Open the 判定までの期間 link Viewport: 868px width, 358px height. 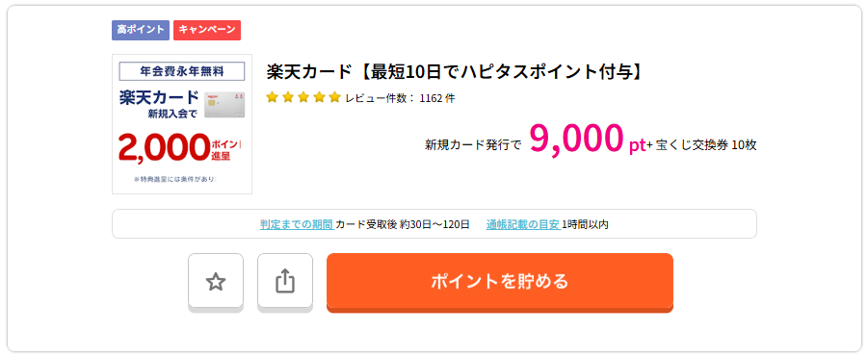tap(296, 224)
